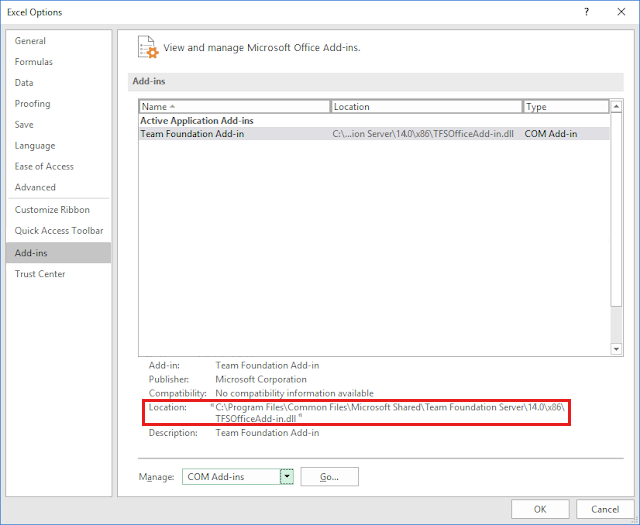The image size is (640, 525).
Task: Click the Active Application Add-ins group heading
Action: (197, 121)
